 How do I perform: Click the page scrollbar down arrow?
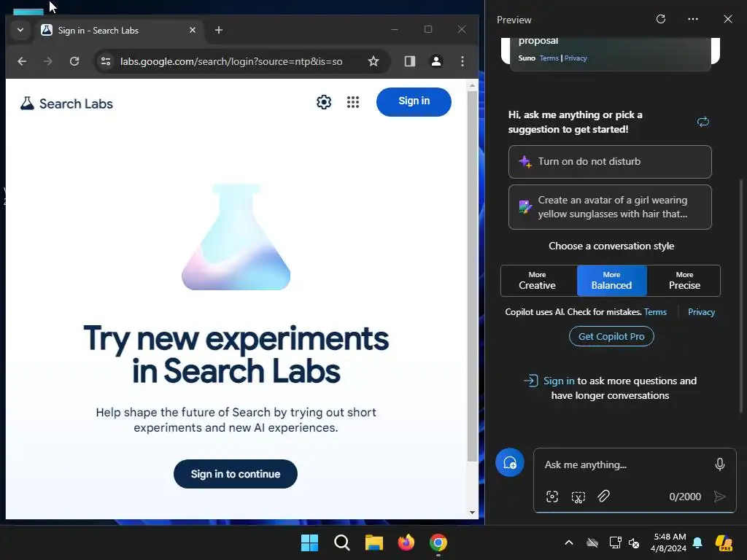[x=472, y=513]
